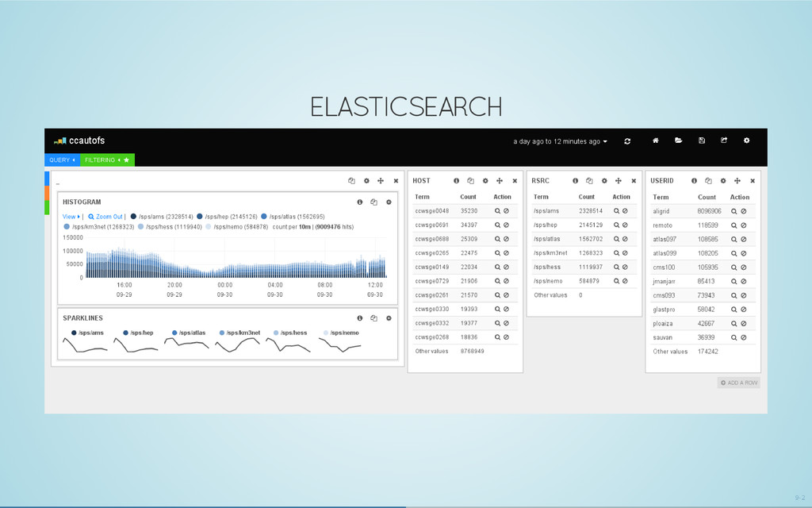Open RSRC panel settings gear
The height and width of the screenshot is (508, 812).
coord(603,181)
